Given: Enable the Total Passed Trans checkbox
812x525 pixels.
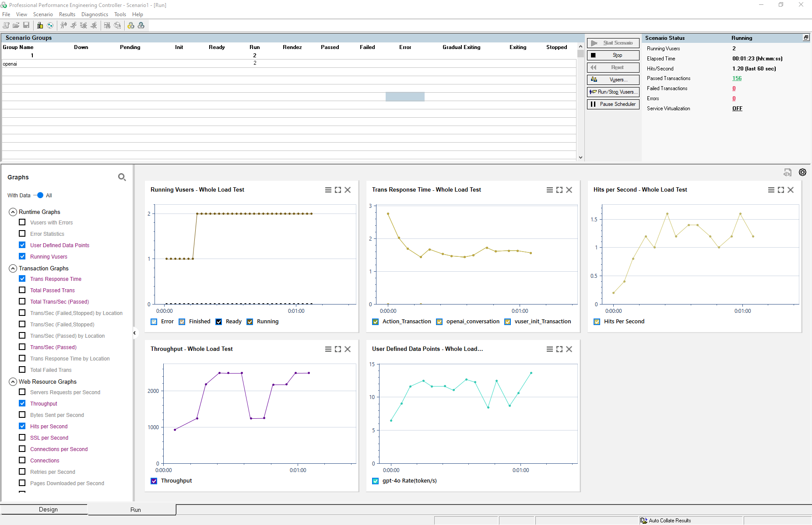Looking at the screenshot, I should [22, 290].
